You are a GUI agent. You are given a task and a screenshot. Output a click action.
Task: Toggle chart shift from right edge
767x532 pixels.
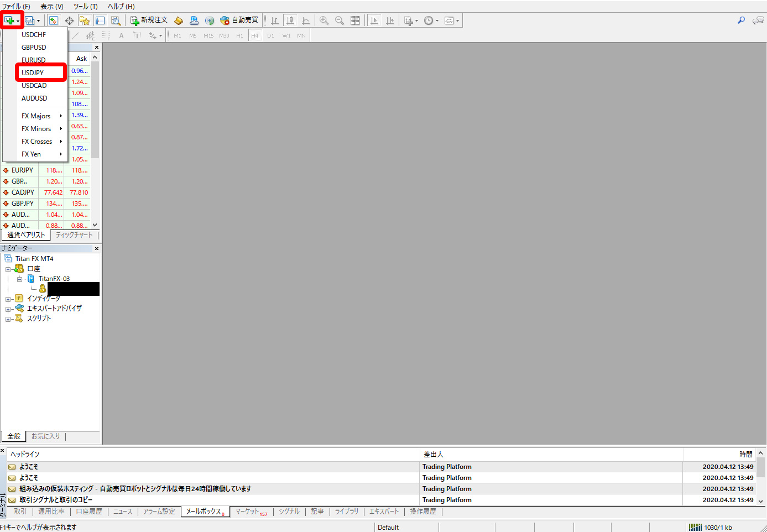tap(390, 20)
